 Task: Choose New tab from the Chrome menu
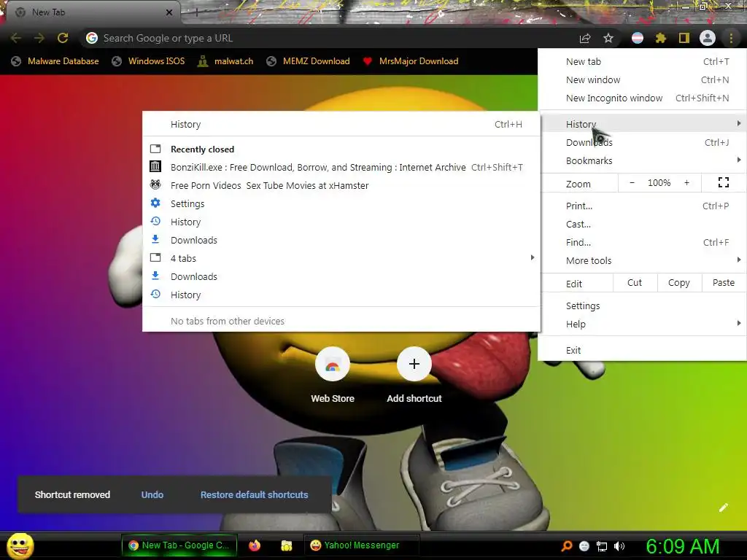[x=642, y=61]
